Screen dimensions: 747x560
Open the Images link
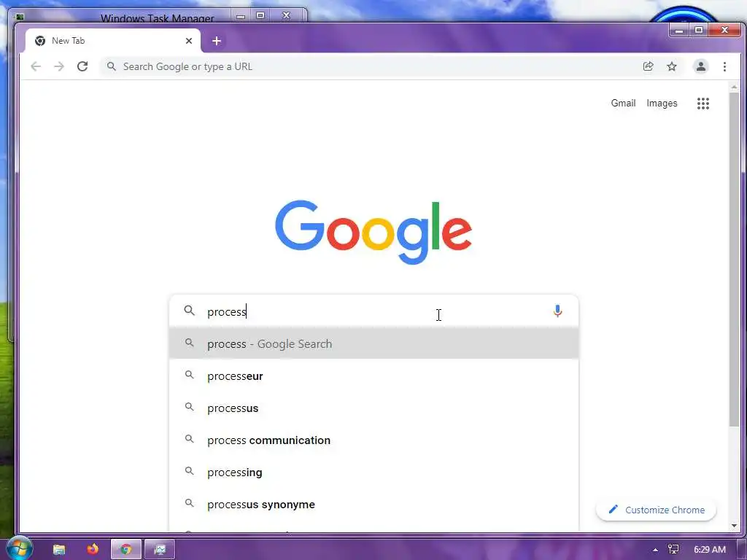662,104
